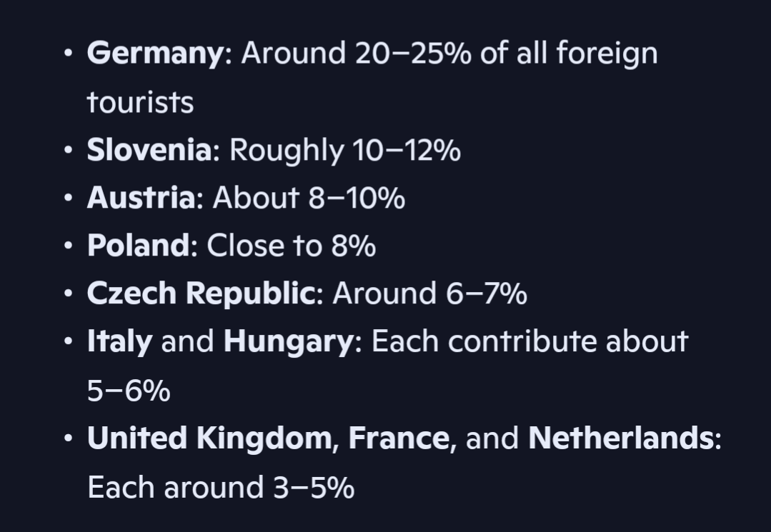
Task: Click the bold text Czech Republic
Action: coord(201,293)
